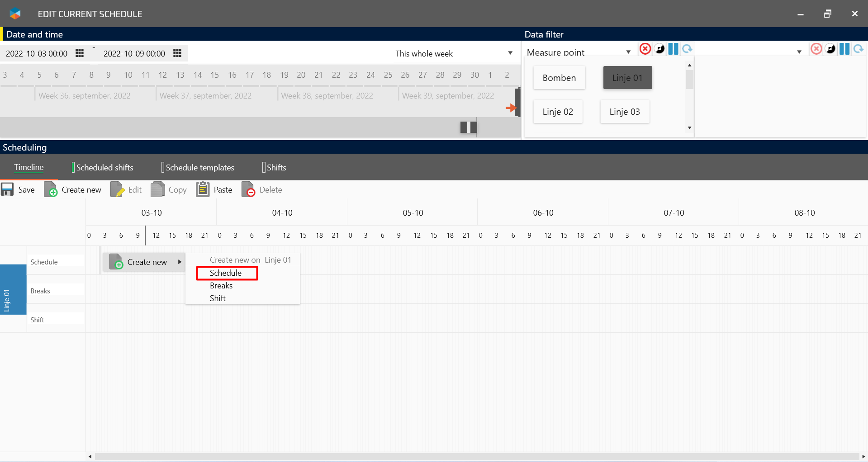Screen dimensions: 868x462
Task: Open calendar picker for start date
Action: pyautogui.click(x=80, y=53)
